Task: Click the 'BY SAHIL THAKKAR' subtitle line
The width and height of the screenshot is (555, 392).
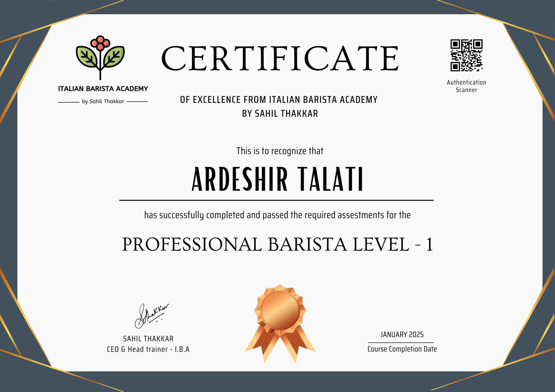Action: click(280, 114)
